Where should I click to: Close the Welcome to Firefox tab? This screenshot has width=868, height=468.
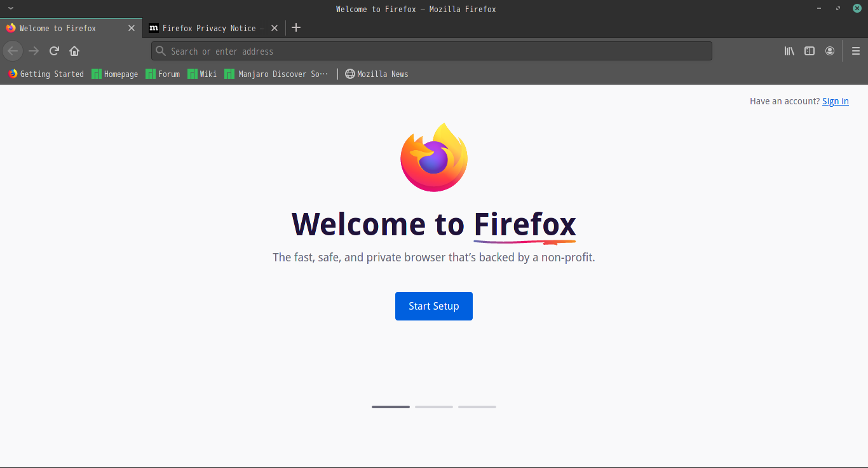[x=132, y=28]
